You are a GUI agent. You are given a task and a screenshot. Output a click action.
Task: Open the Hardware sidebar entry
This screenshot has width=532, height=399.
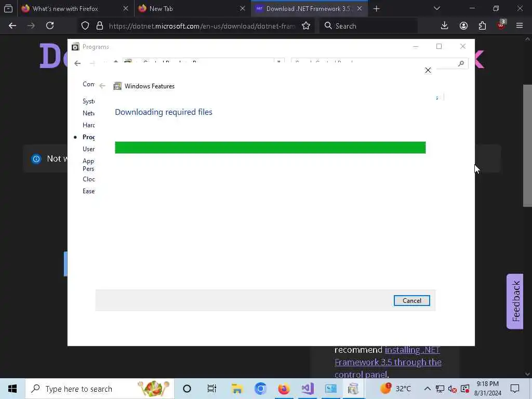coord(88,125)
